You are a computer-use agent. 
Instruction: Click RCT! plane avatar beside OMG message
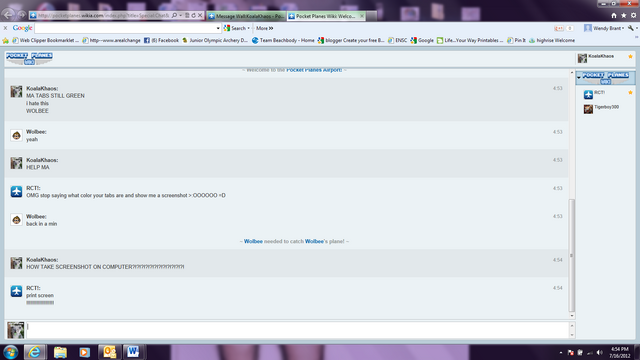pos(16,191)
